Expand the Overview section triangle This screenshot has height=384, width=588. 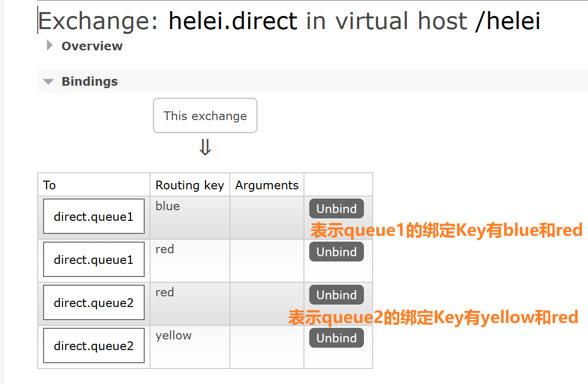pos(49,46)
